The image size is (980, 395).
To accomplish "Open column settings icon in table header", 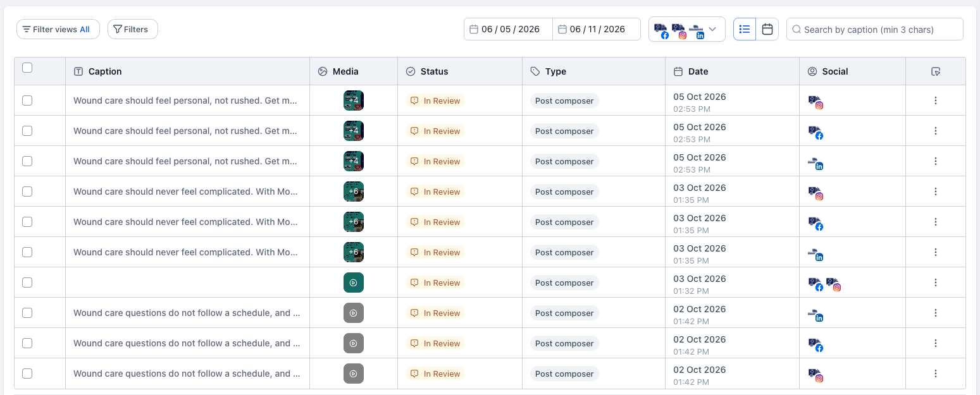I will (936, 71).
